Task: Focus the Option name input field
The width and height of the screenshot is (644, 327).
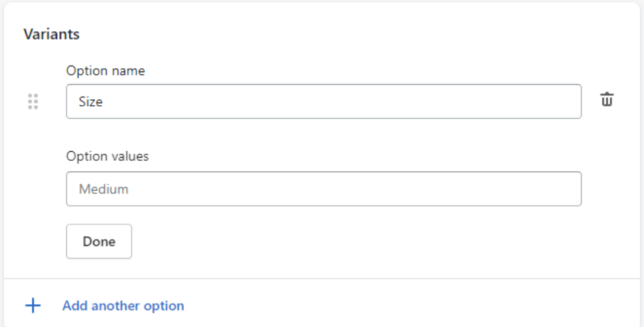Action: 324,101
